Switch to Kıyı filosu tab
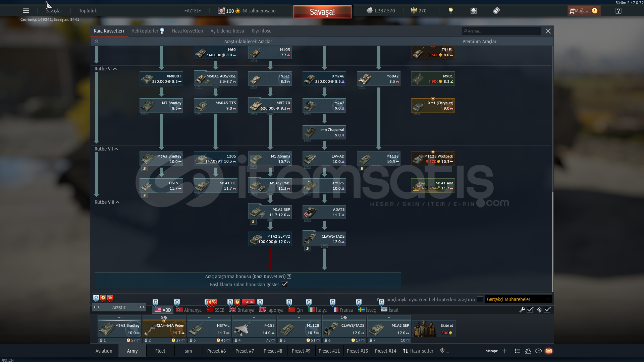Image resolution: width=644 pixels, height=362 pixels. tap(261, 31)
